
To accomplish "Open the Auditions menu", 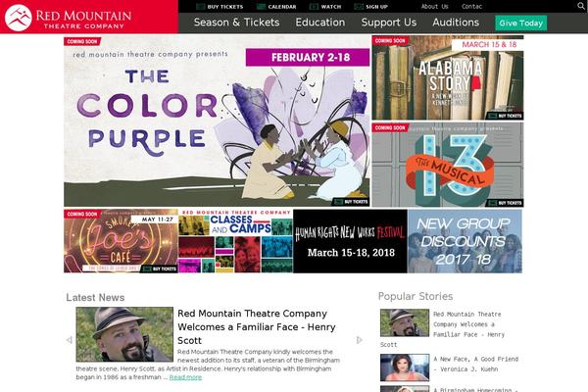I will pyautogui.click(x=456, y=23).
